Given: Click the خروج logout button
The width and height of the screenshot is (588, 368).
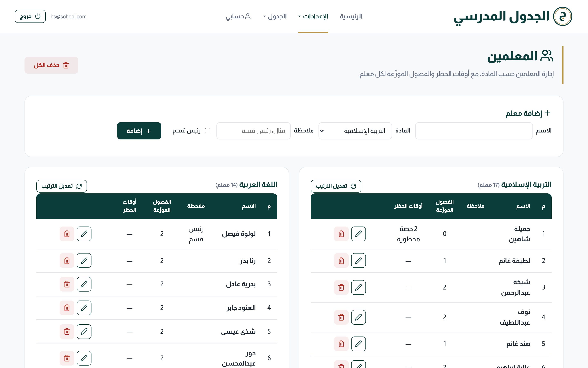Looking at the screenshot, I should coord(30,16).
